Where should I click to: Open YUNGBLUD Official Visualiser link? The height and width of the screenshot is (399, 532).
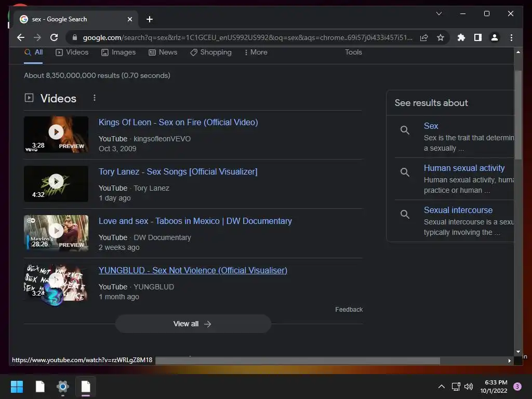[193, 270]
